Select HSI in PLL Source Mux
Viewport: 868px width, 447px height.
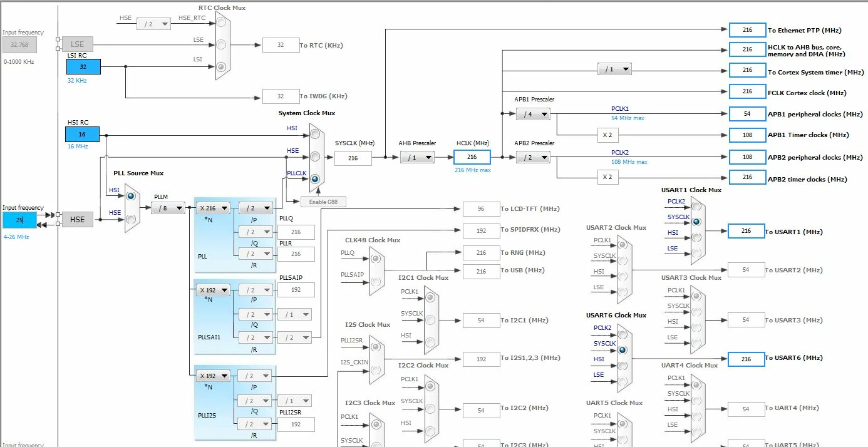131,196
